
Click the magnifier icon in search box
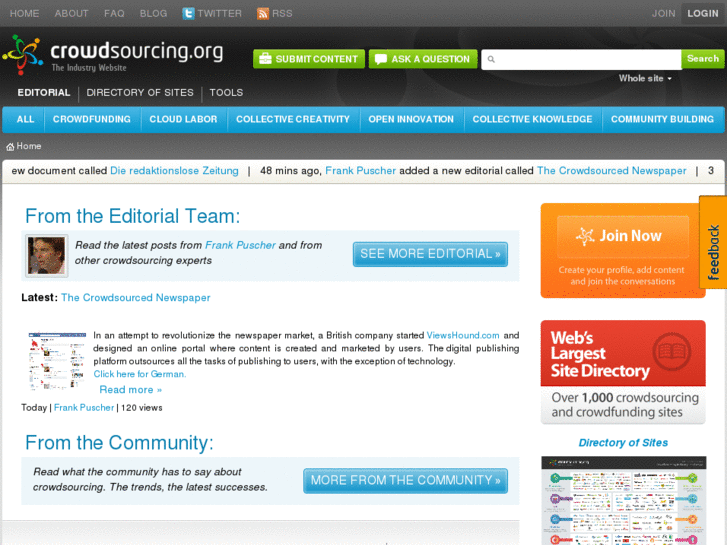(x=491, y=59)
